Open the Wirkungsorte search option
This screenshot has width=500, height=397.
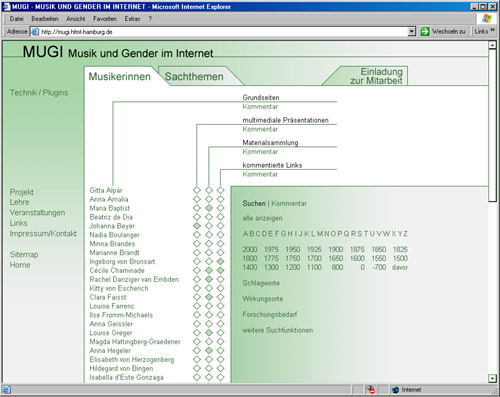click(x=263, y=299)
